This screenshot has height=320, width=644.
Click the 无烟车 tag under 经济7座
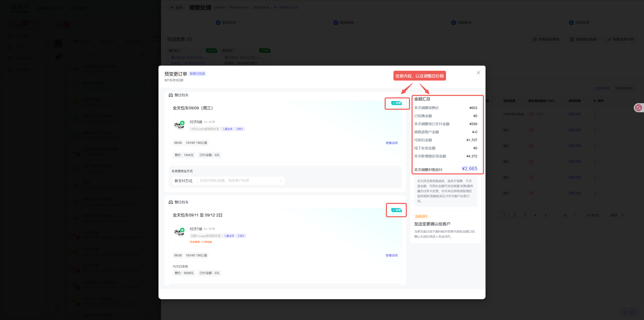point(241,236)
